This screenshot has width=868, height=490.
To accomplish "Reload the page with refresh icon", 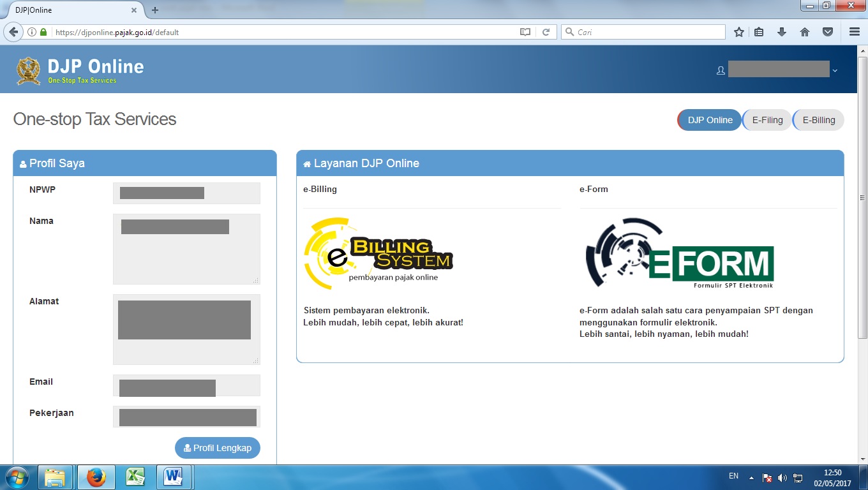I will 546,32.
